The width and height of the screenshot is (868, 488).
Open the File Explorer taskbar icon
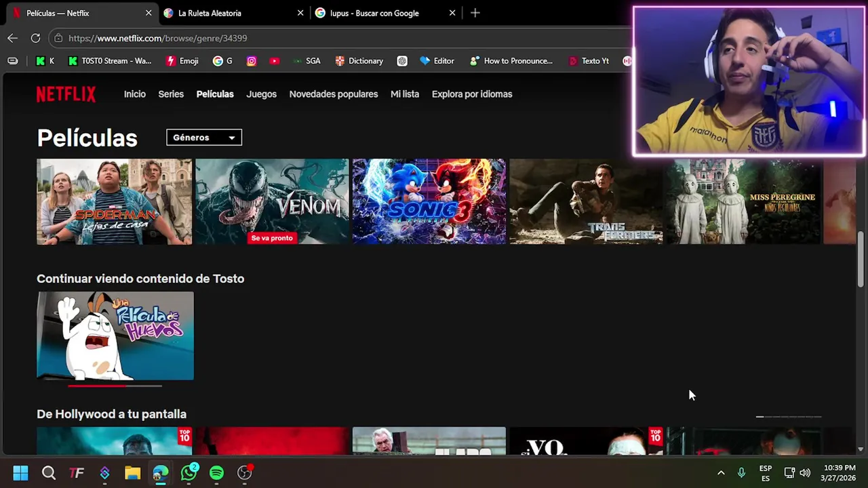(132, 472)
